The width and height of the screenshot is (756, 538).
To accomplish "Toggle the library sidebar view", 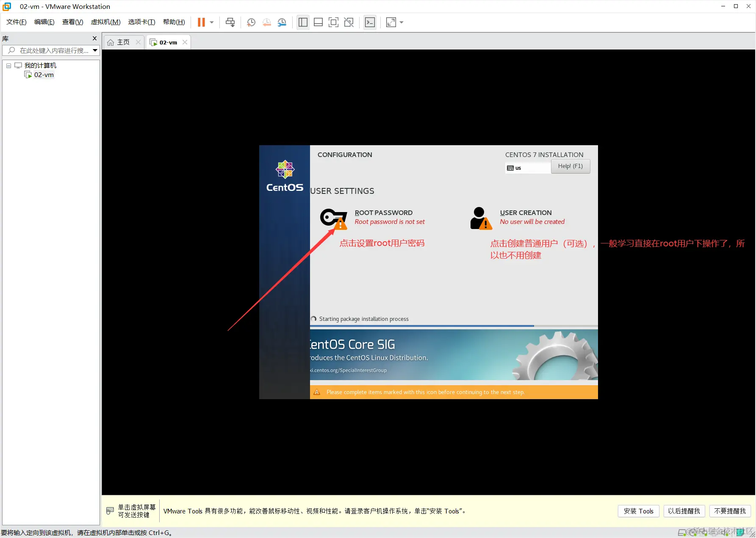I will [303, 22].
